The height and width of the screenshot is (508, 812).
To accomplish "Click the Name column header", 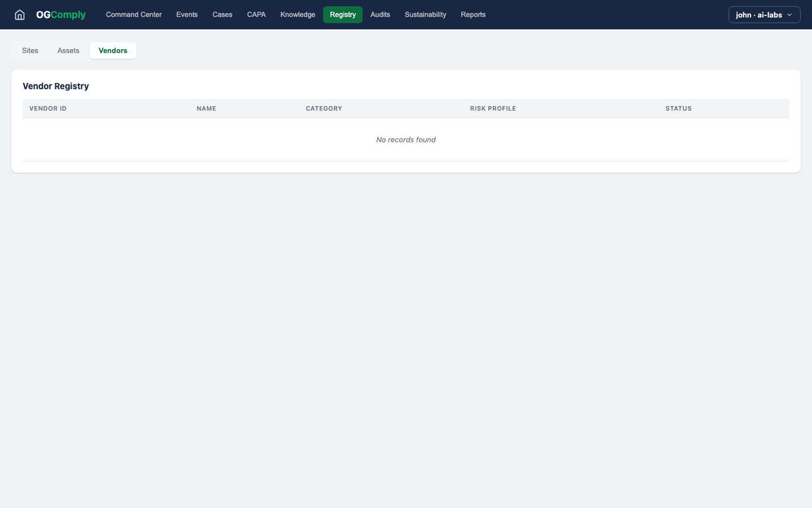I will pyautogui.click(x=206, y=108).
